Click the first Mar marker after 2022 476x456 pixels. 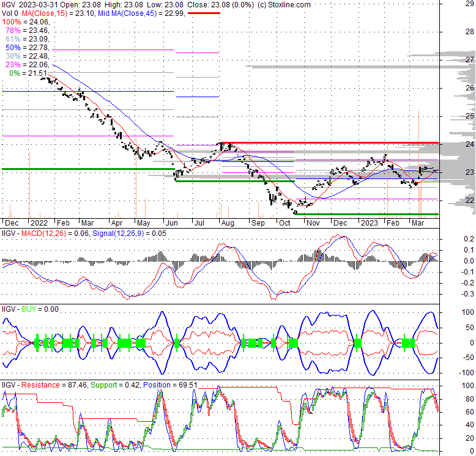87,223
